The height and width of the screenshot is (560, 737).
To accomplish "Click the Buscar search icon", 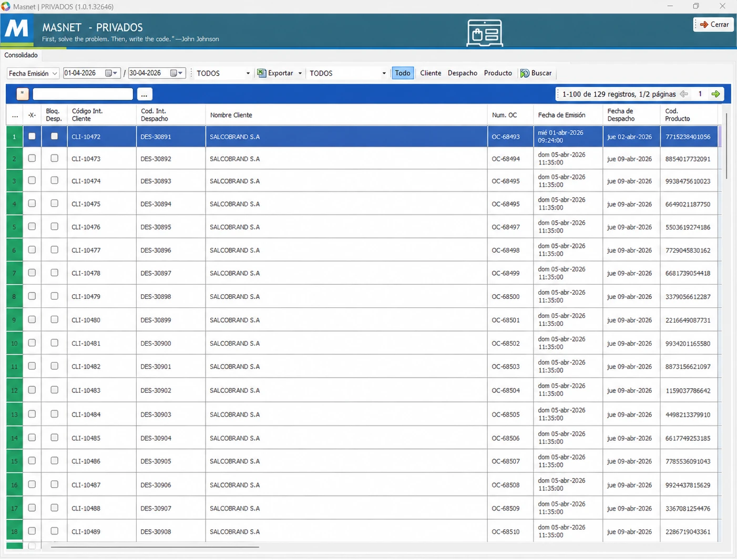I will coord(525,74).
